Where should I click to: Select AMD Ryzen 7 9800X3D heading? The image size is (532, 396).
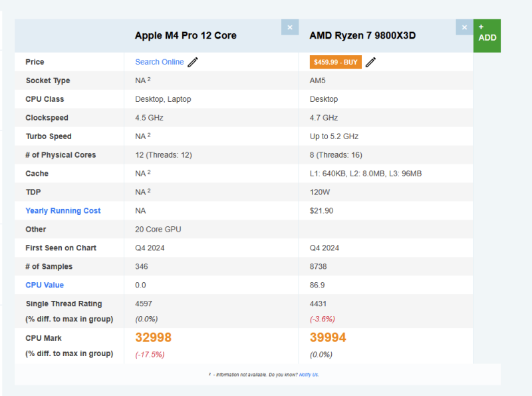(362, 35)
